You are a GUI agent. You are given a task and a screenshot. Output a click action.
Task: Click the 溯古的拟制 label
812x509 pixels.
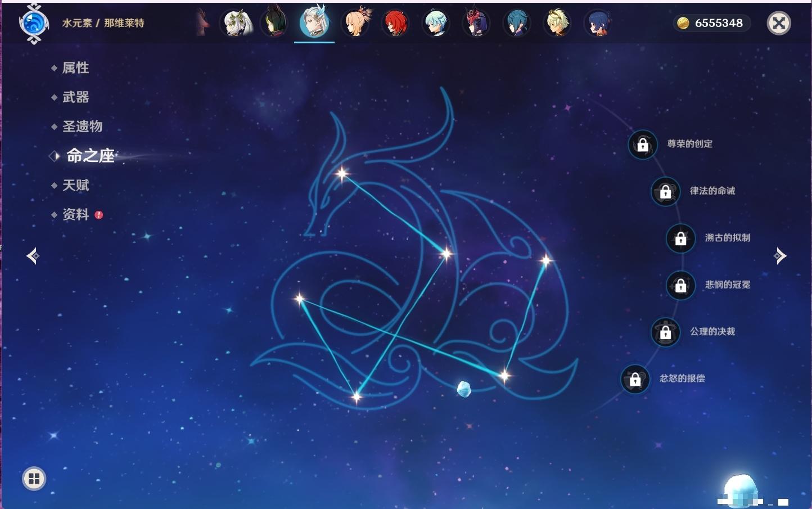[728, 237]
